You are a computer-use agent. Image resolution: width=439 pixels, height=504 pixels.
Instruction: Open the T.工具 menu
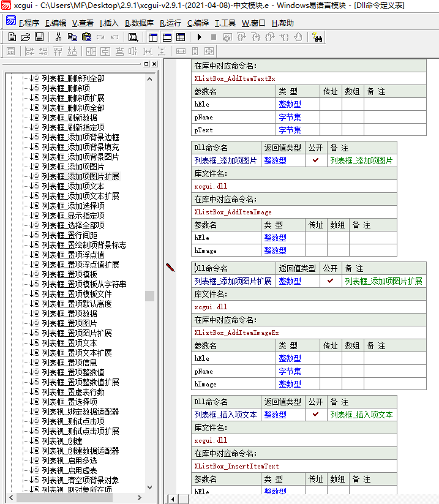(x=225, y=23)
